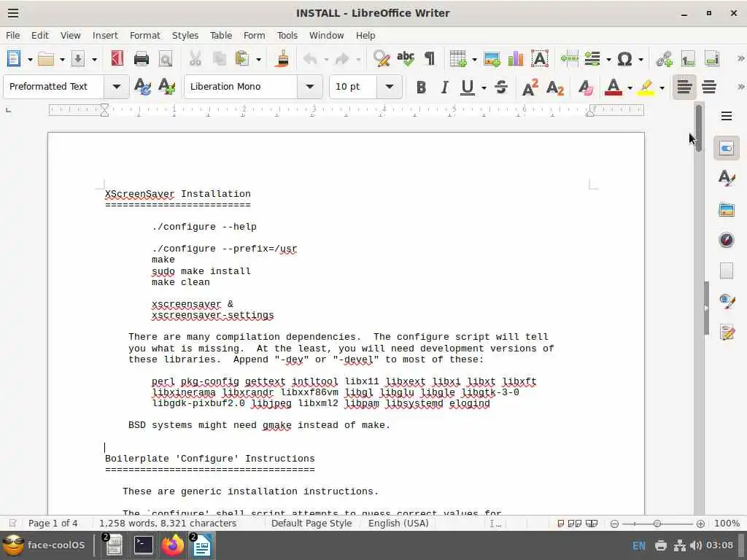Image resolution: width=747 pixels, height=560 pixels.
Task: Insert an endnote icon
Action: 712,59
